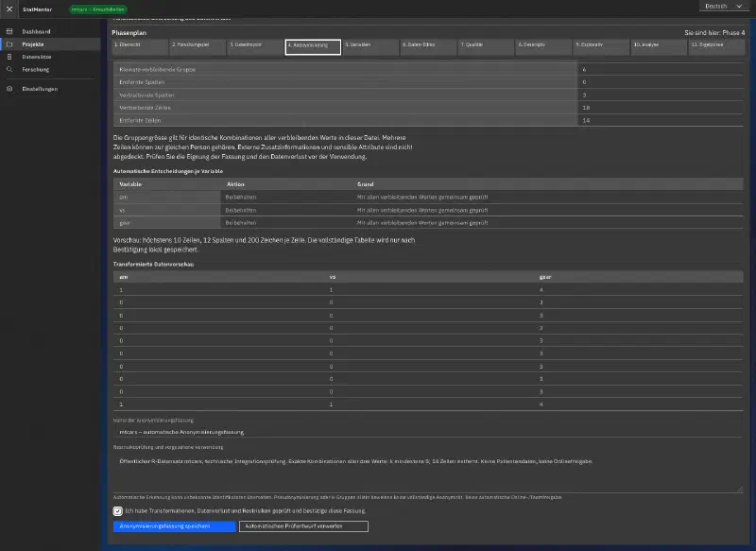
Task: Click the StatMentor app title
Action: tap(37, 9)
